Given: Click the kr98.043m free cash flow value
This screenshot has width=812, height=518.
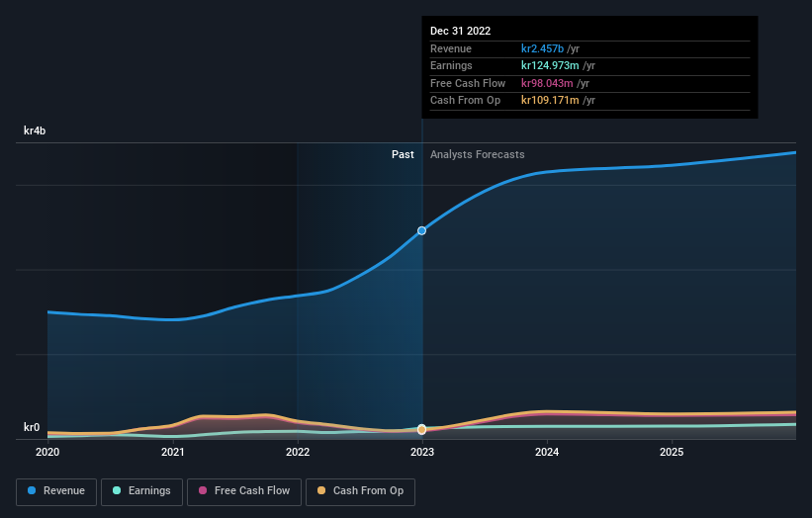Looking at the screenshot, I should [547, 83].
